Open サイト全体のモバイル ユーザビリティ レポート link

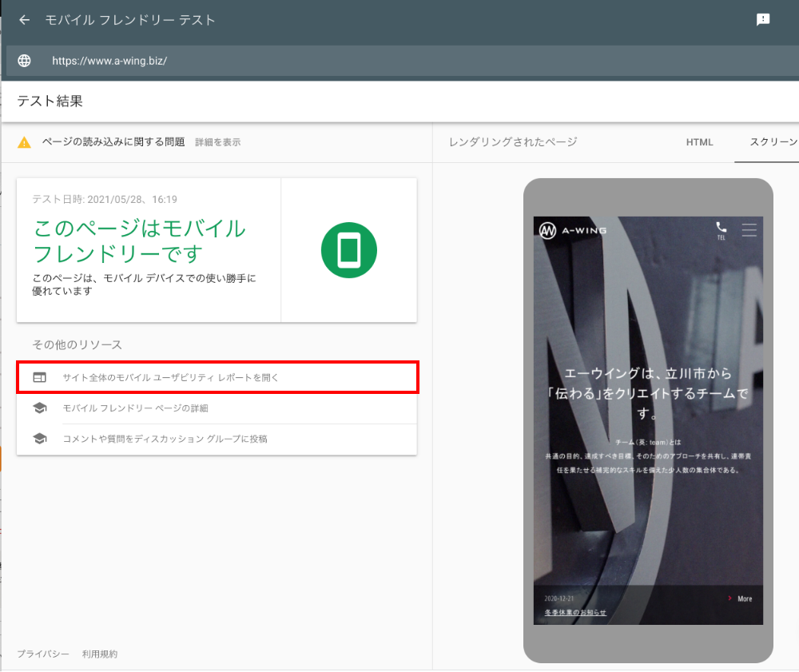coord(171,377)
